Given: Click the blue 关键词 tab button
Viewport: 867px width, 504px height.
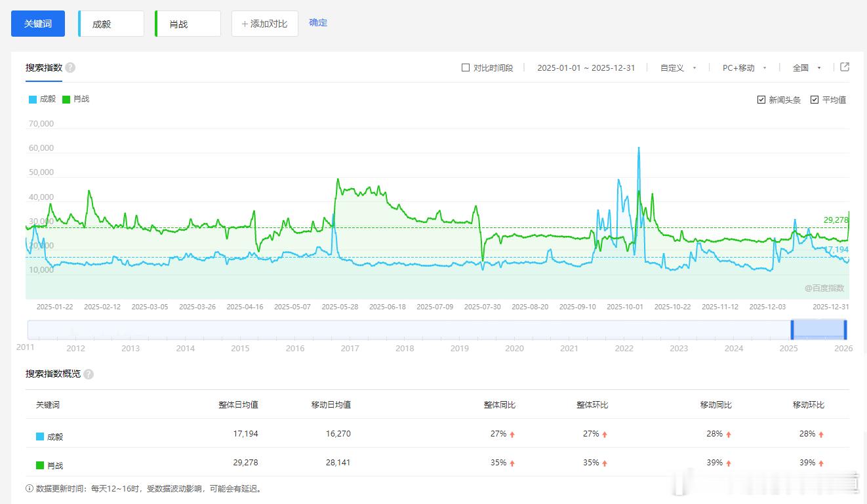Looking at the screenshot, I should click(x=38, y=24).
